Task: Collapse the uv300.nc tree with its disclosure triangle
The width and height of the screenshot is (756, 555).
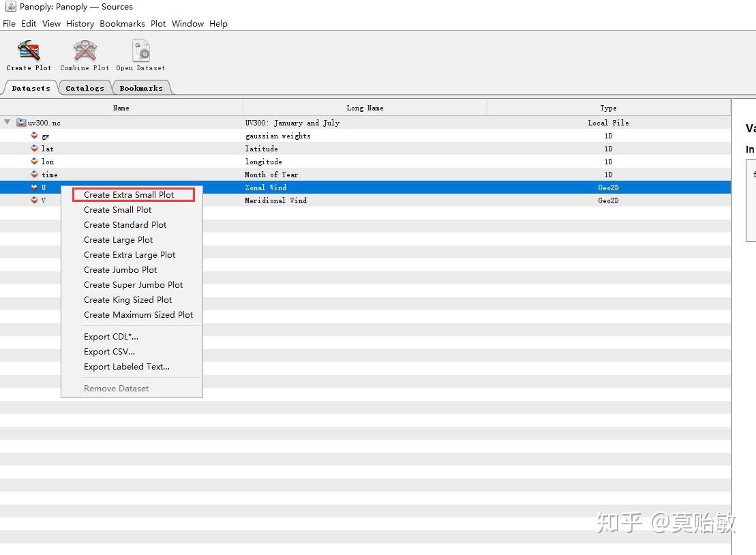Action: [x=6, y=123]
